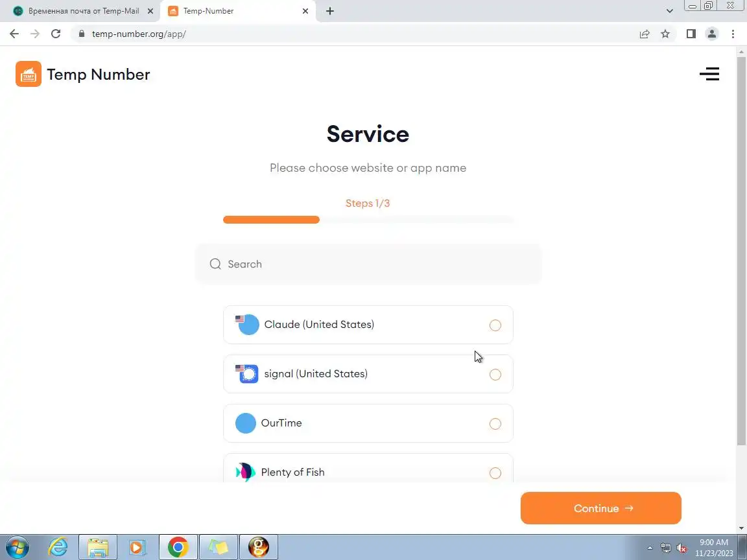Select the signal (United States) radio button
747x560 pixels.
495,375
